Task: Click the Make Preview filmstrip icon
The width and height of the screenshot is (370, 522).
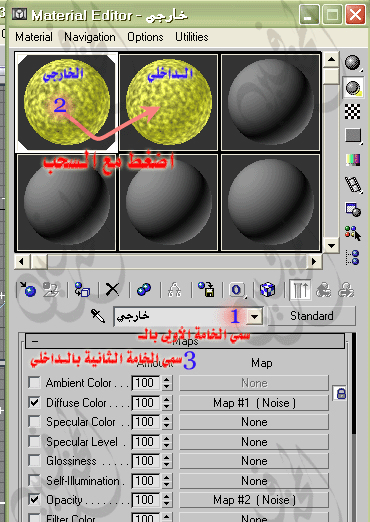Action: 353,185
